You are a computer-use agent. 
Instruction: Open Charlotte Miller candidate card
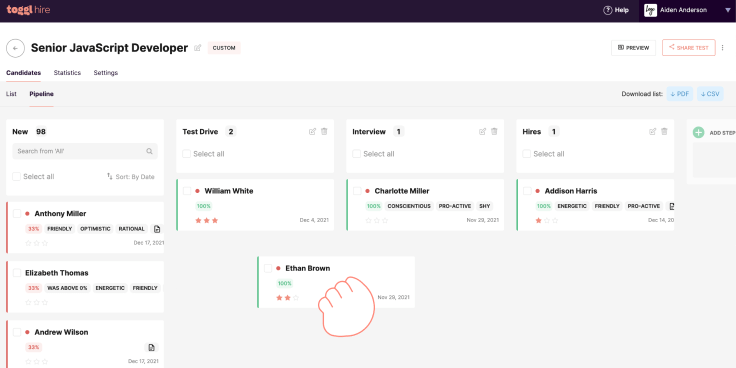[425, 205]
